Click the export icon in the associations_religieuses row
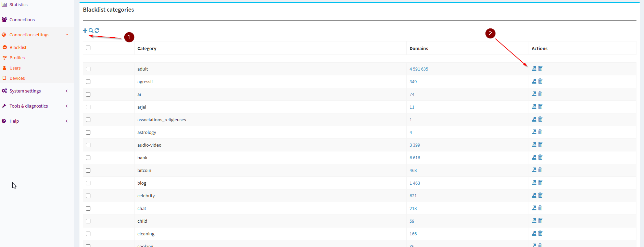The image size is (644, 247). tap(534, 119)
